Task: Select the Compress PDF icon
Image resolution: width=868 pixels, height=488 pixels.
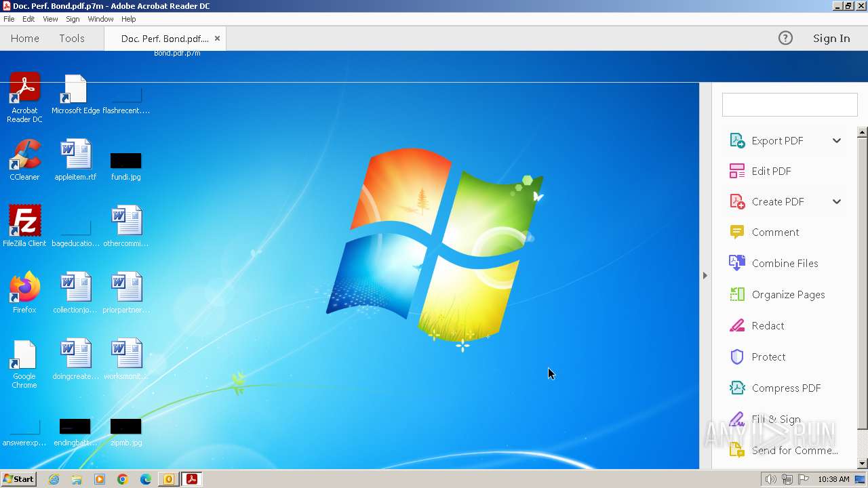Action: click(x=737, y=388)
